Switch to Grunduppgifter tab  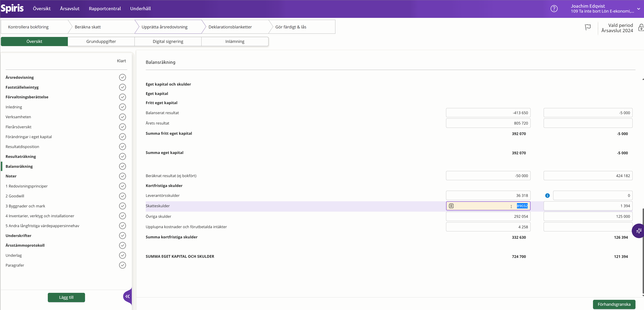(101, 42)
